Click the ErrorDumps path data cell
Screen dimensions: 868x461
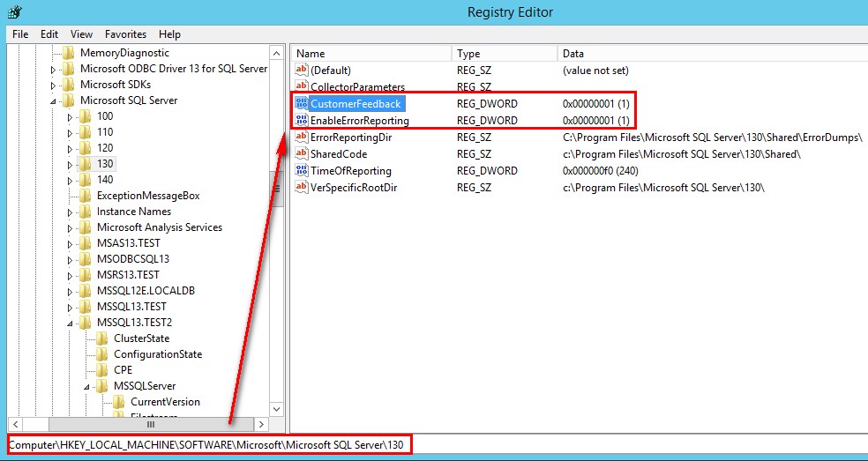click(713, 137)
